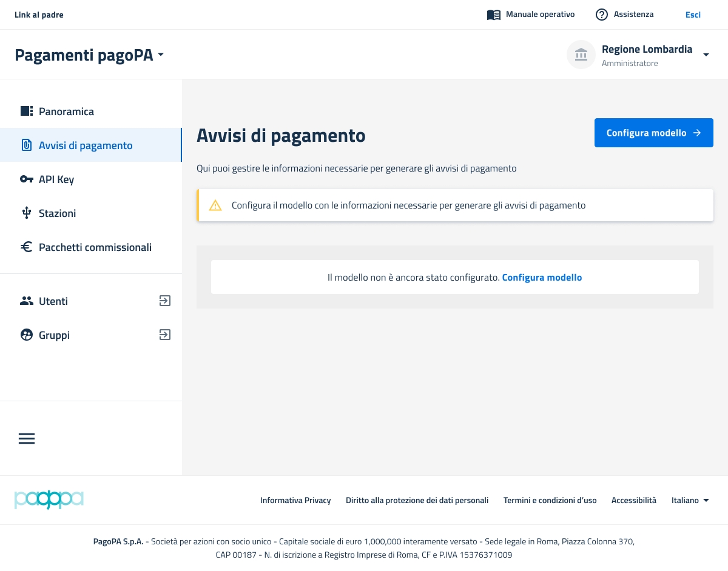728x571 pixels.
Task: Click the Stazioni USB icon
Action: coord(27,213)
